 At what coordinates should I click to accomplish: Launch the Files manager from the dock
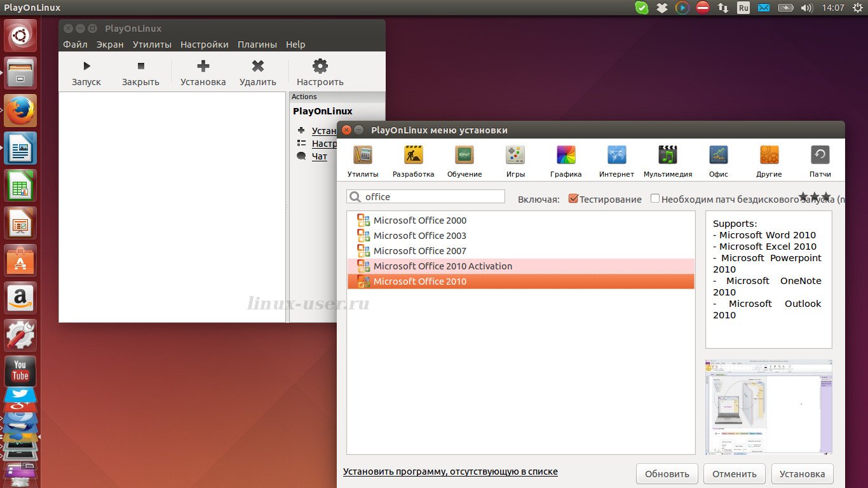click(x=20, y=73)
